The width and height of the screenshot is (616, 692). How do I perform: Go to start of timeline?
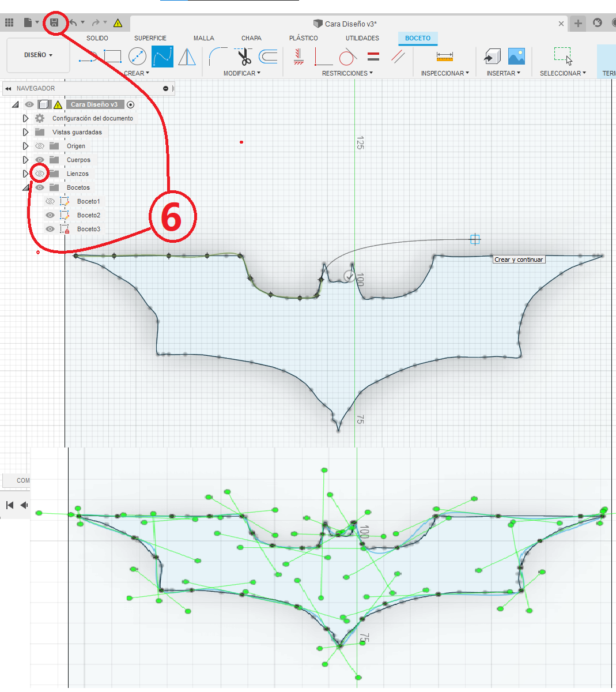click(10, 505)
